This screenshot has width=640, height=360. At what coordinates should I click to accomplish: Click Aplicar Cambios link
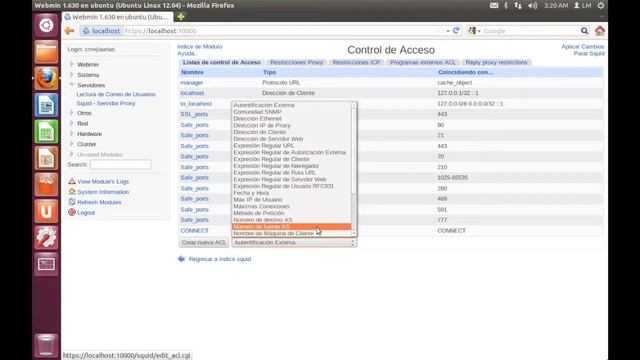tap(582, 47)
